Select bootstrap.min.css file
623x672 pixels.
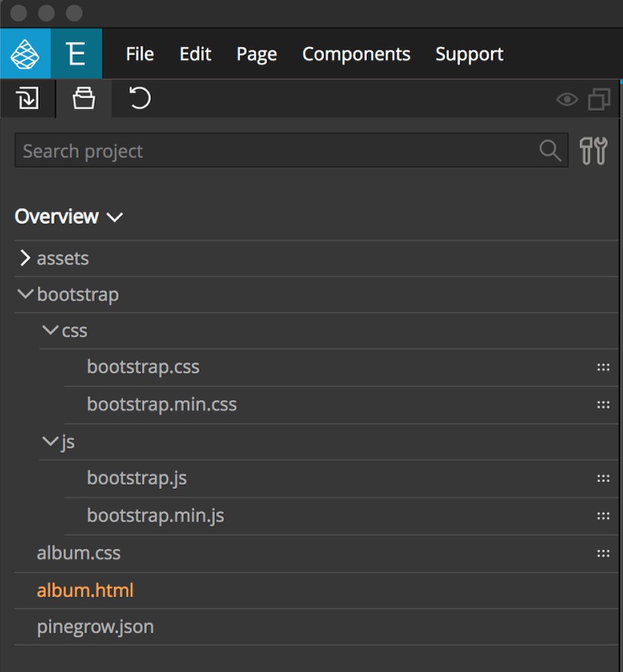click(161, 404)
